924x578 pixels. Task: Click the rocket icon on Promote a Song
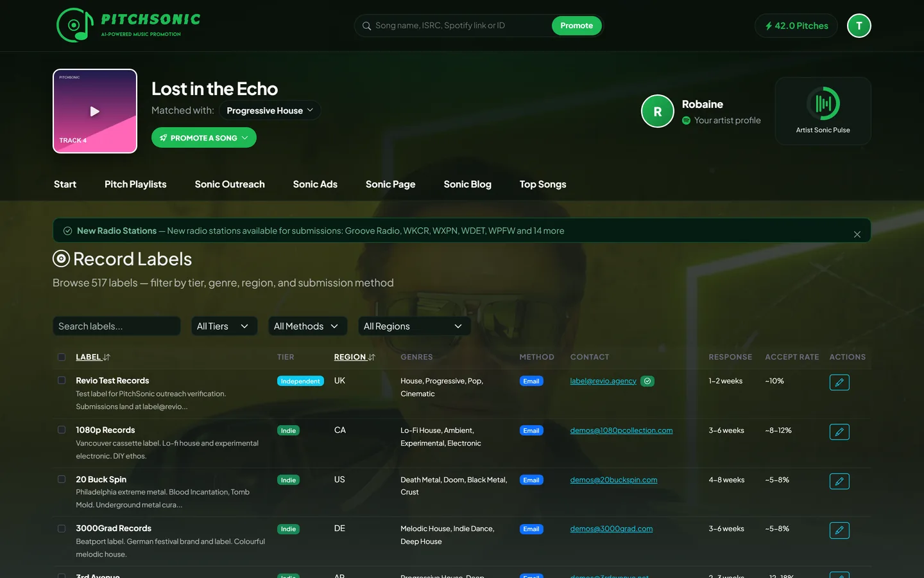pos(164,138)
